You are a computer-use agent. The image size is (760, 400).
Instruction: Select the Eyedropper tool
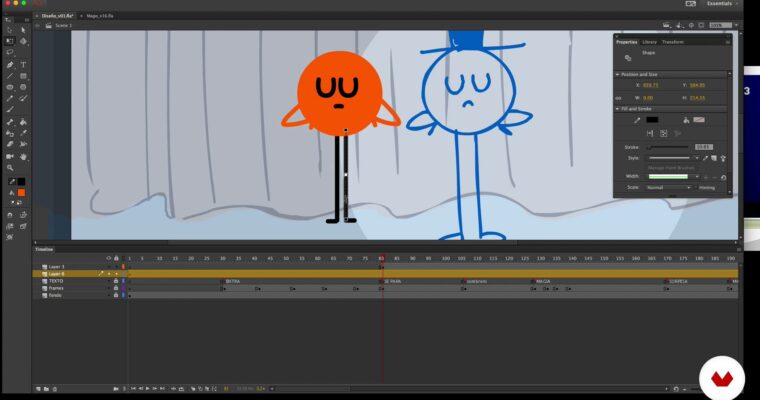tap(23, 133)
